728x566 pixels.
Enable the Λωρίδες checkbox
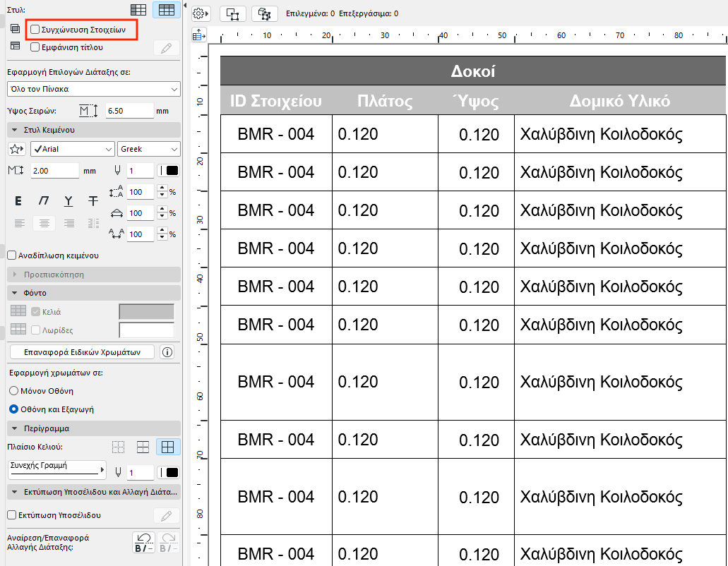click(36, 330)
